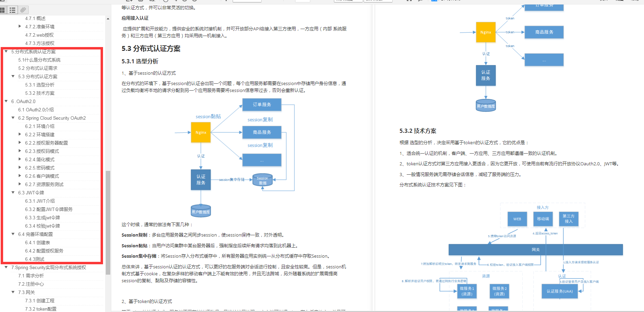The width and height of the screenshot is (644, 312).
Task: Show document outline list view
Action: [x=12, y=10]
